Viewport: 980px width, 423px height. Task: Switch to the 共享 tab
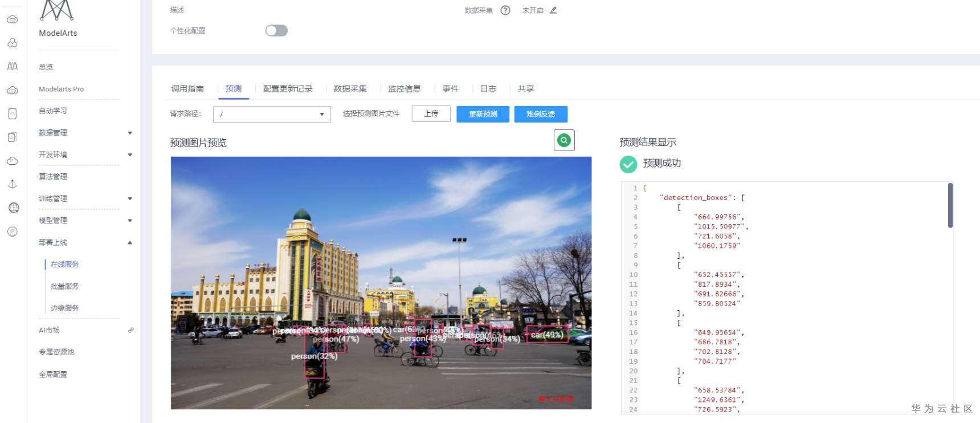pyautogui.click(x=526, y=88)
